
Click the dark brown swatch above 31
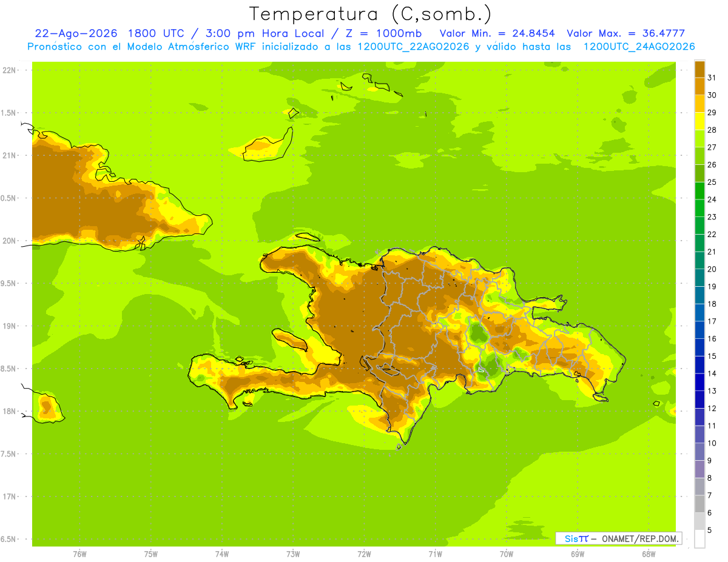[x=699, y=70]
